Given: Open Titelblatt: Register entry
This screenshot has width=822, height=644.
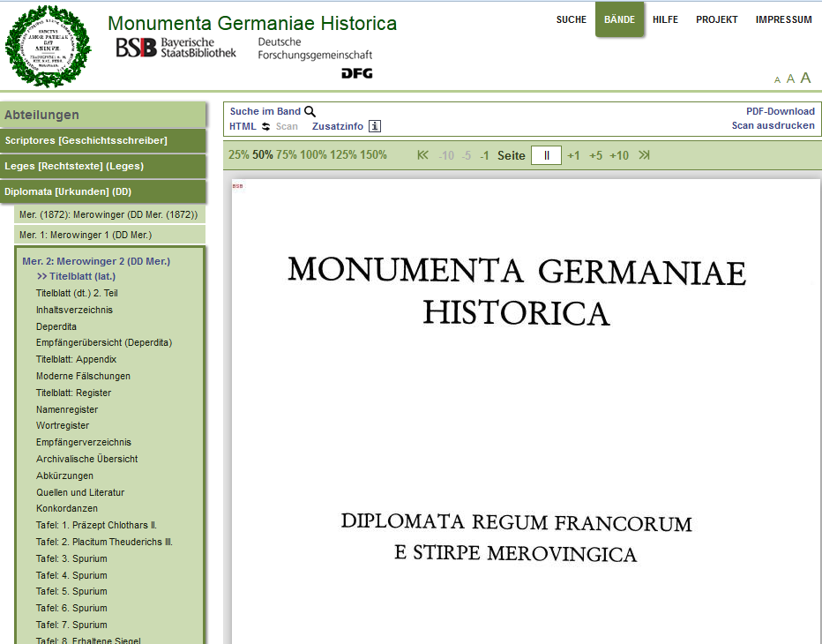Looking at the screenshot, I should tap(73, 393).
